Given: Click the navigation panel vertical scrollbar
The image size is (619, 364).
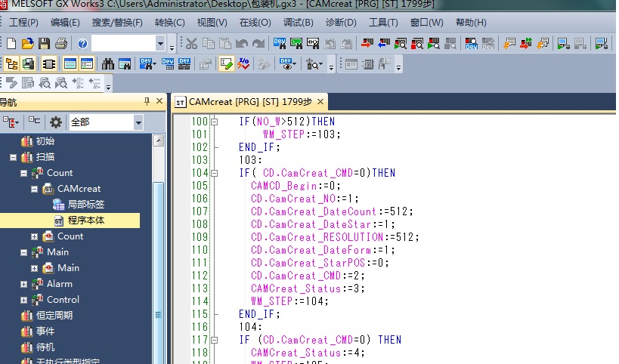Looking at the screenshot, I should pyautogui.click(x=158, y=227).
